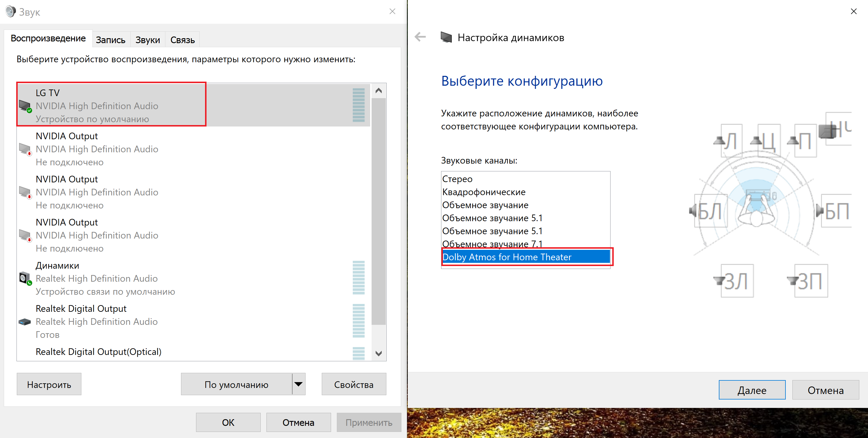868x438 pixels.
Task: Click the back arrow in speaker setup
Action: click(420, 37)
